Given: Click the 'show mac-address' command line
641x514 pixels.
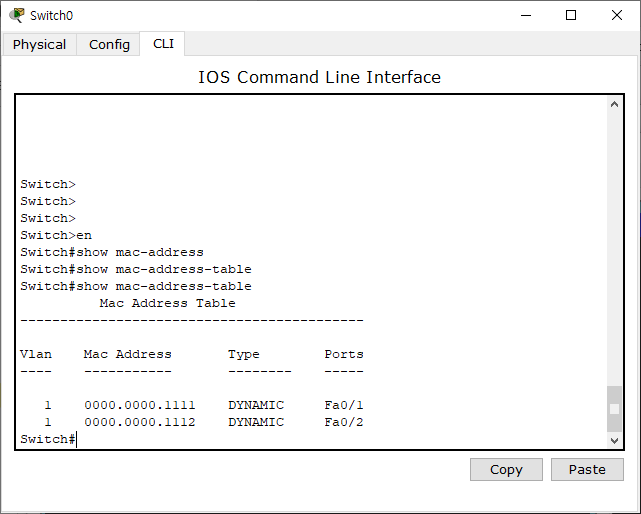Looking at the screenshot, I should pyautogui.click(x=112, y=252).
